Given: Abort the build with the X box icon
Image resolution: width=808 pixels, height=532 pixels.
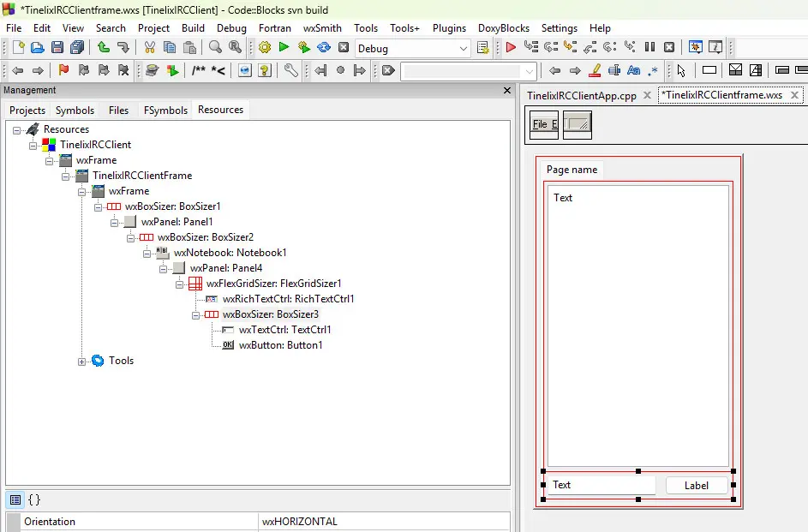Looking at the screenshot, I should click(x=344, y=47).
